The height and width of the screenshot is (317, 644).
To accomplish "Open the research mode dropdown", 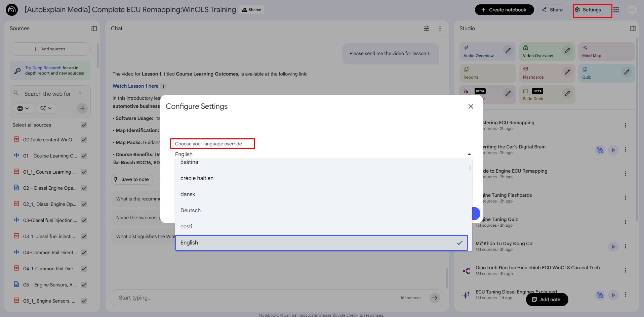I will tap(46, 108).
